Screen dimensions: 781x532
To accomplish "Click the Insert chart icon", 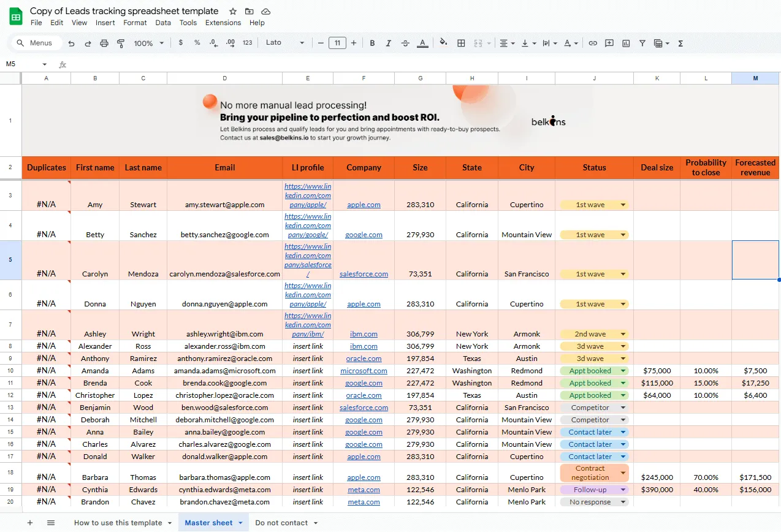I will (626, 43).
